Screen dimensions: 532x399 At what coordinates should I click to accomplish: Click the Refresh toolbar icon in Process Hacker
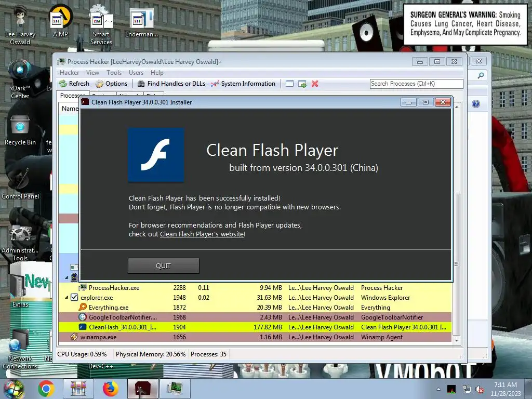click(x=63, y=84)
